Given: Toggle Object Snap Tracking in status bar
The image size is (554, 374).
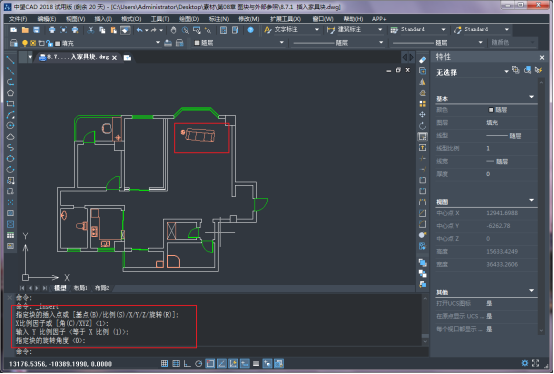Looking at the screenshot, I should (x=222, y=363).
